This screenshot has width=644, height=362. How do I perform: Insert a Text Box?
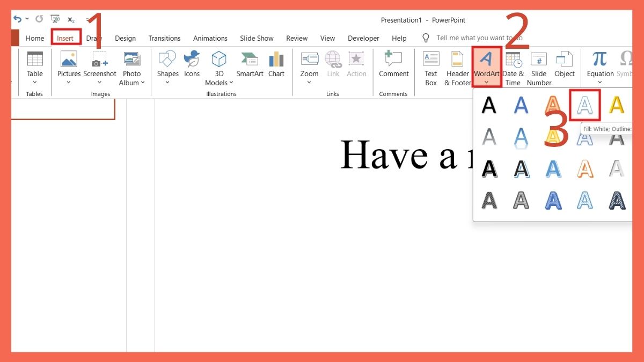click(431, 67)
